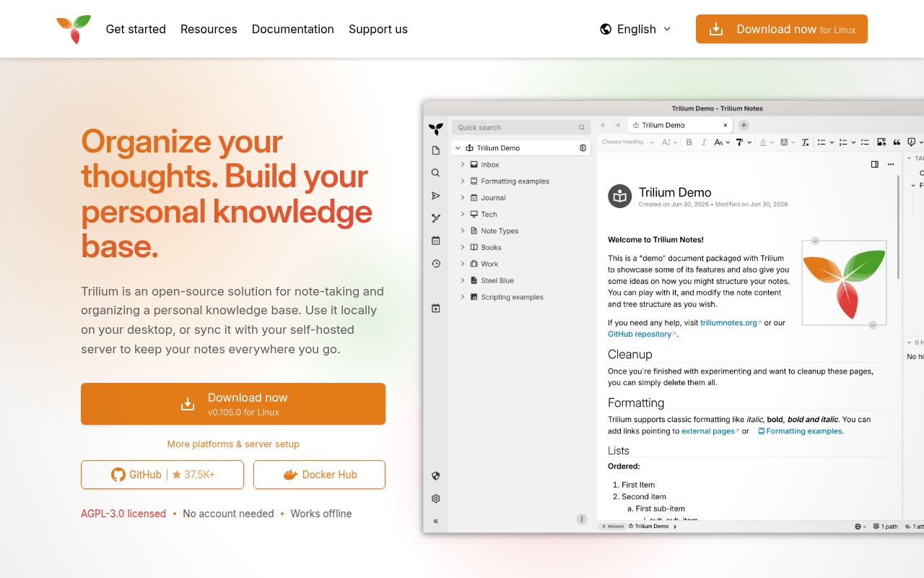Toggle bold formatting in demo toolbar
Screen dimensions: 924x578
coord(689,142)
